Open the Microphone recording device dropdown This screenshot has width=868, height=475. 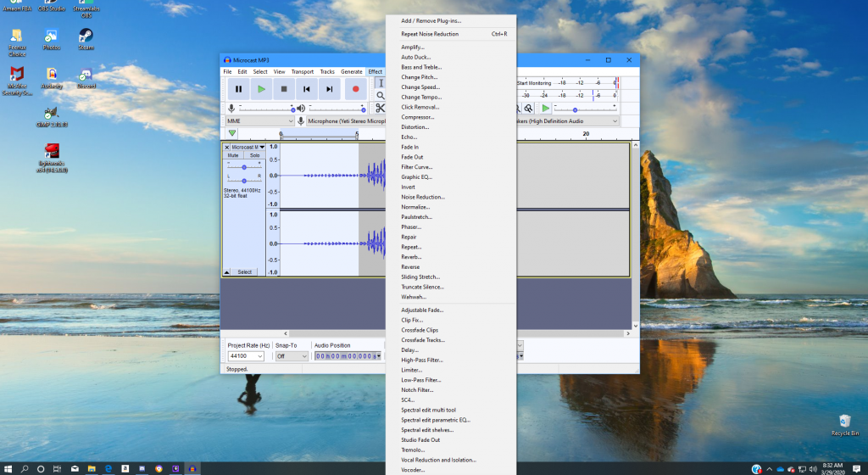(x=346, y=120)
